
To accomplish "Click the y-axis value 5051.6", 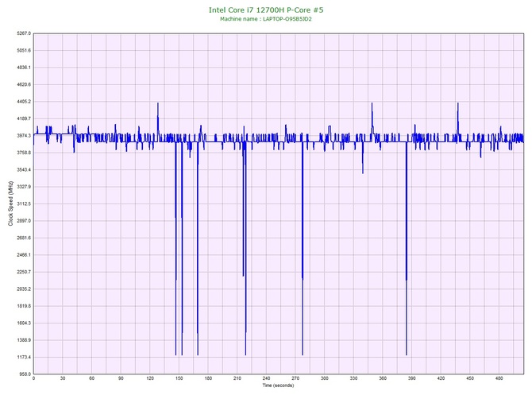I will (24, 51).
